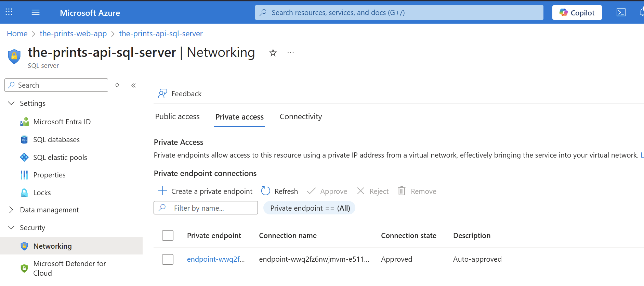This screenshot has width=644, height=286.
Task: Click the plus icon to create endpoint
Action: point(162,191)
